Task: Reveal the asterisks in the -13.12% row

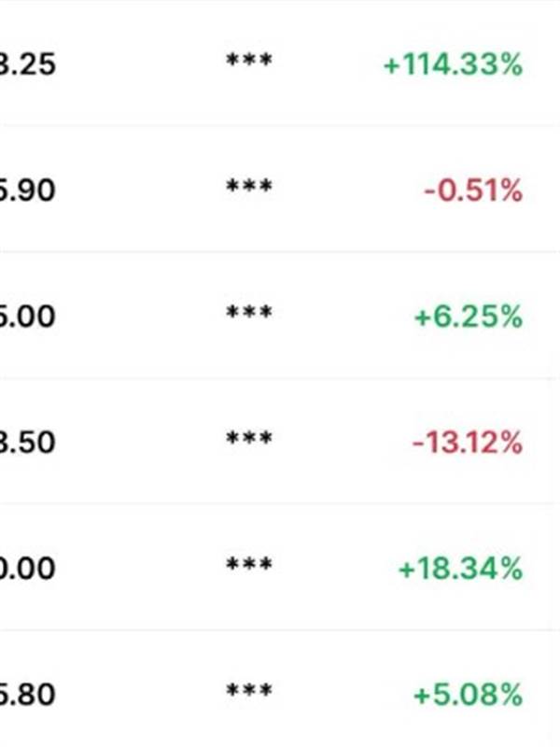Action: coord(249,438)
